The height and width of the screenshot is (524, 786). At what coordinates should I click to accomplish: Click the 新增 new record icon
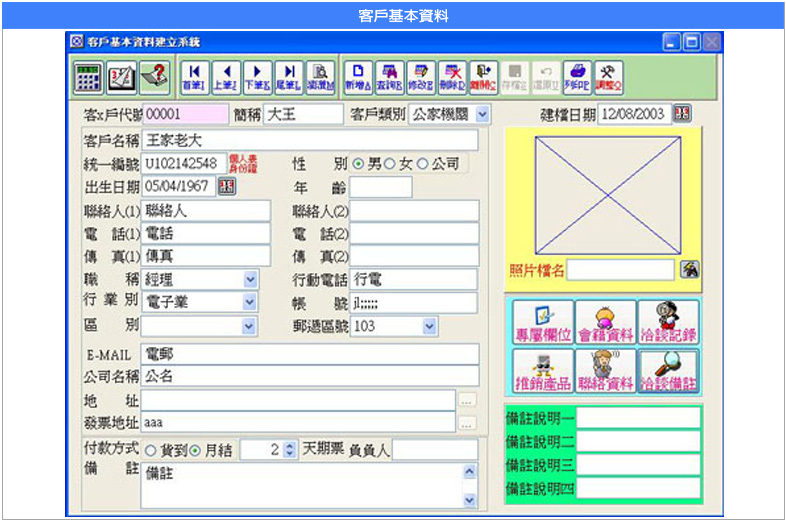tap(358, 75)
